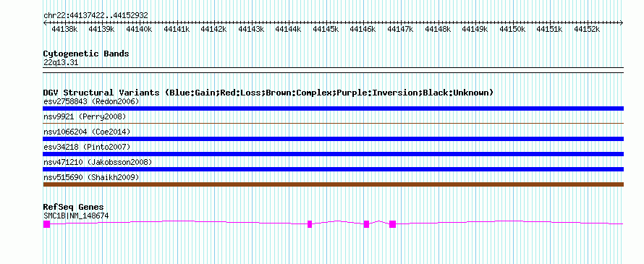The image size is (644, 264).
Task: Click the thin brown bar for nsv9921
Action: click(334, 123)
